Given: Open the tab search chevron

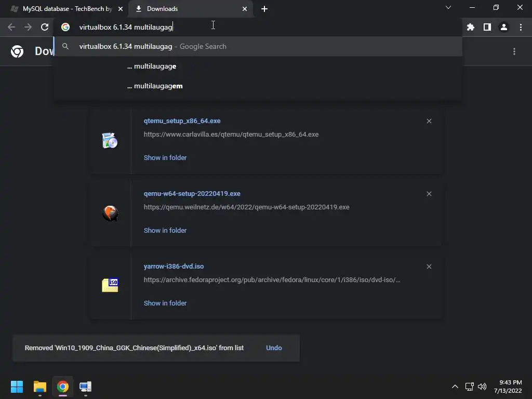Looking at the screenshot, I should 448,7.
